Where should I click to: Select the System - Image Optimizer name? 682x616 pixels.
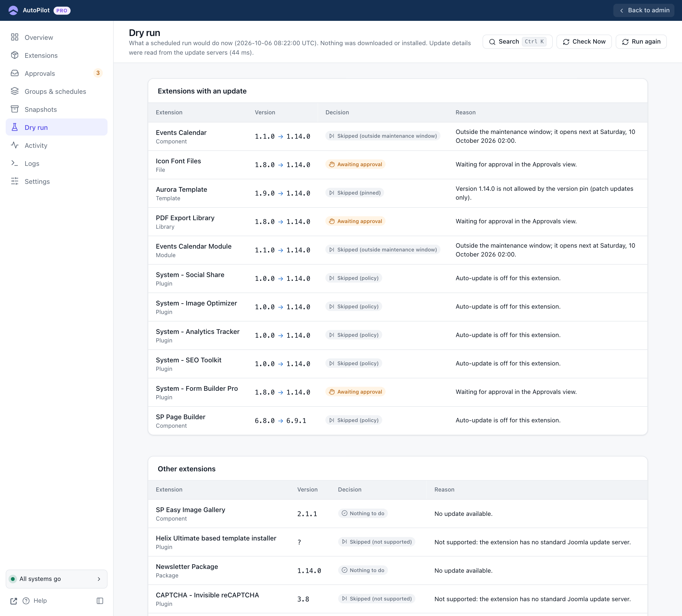coord(196,303)
